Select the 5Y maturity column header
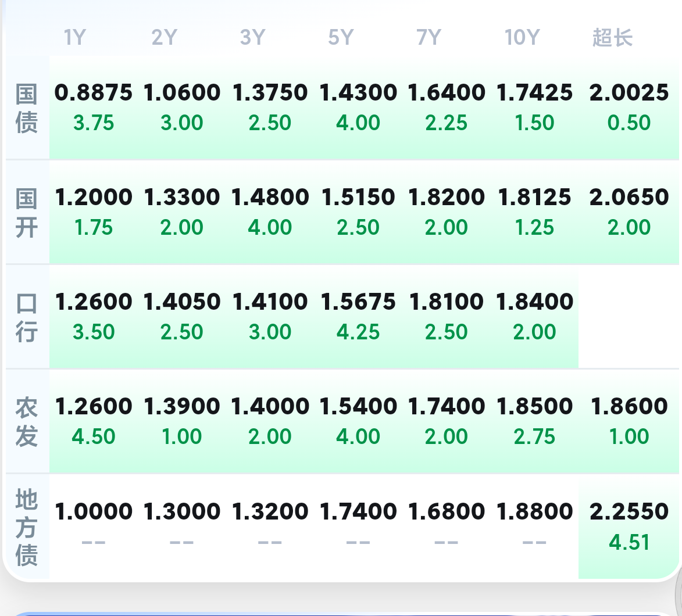The height and width of the screenshot is (616, 682). [341, 38]
